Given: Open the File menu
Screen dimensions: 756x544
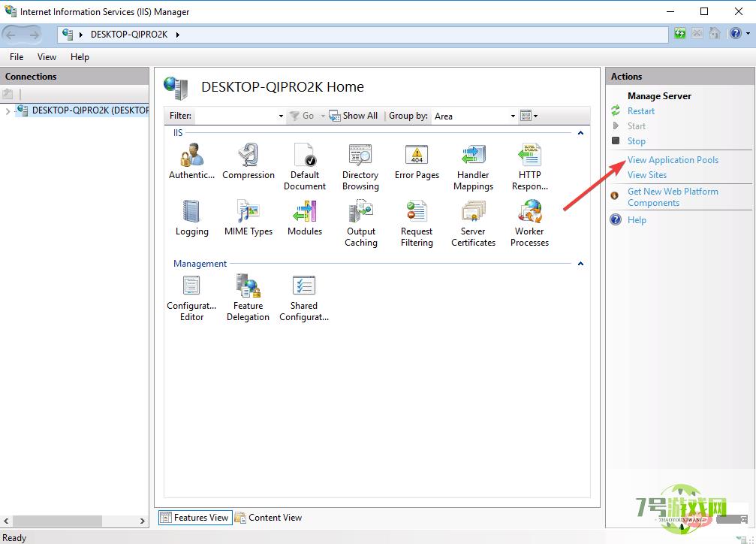Looking at the screenshot, I should tap(17, 57).
